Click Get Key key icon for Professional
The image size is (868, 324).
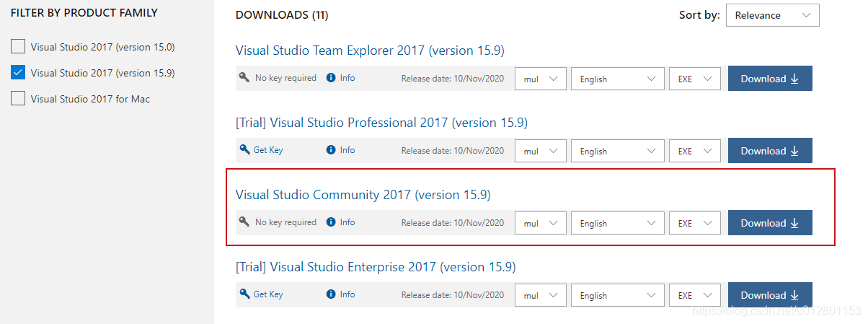tap(244, 150)
